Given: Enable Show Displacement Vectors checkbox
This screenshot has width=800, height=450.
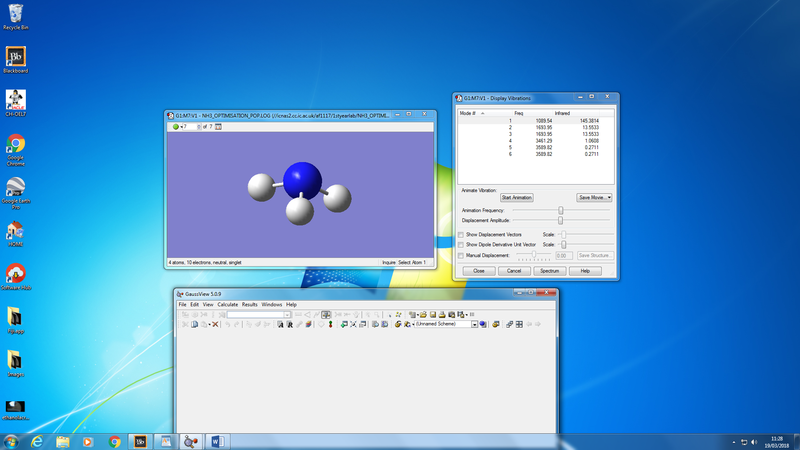Looking at the screenshot, I should [x=461, y=234].
